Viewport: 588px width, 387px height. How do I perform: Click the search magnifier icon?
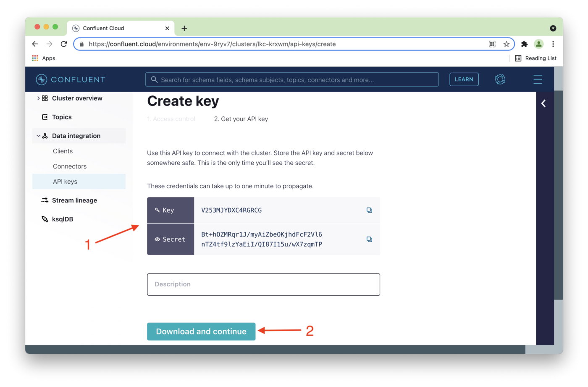(154, 79)
